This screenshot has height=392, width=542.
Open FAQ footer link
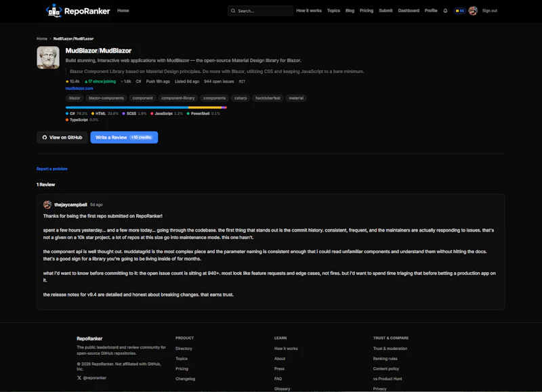pyautogui.click(x=278, y=379)
